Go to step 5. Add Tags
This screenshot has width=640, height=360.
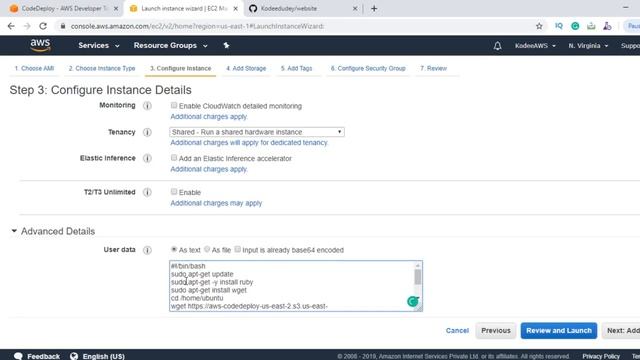(297, 69)
